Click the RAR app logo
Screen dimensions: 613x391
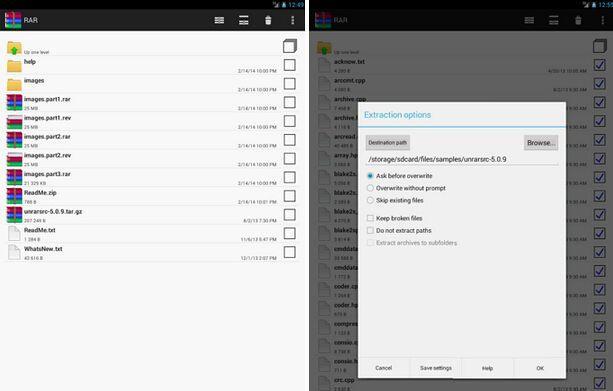[13, 20]
